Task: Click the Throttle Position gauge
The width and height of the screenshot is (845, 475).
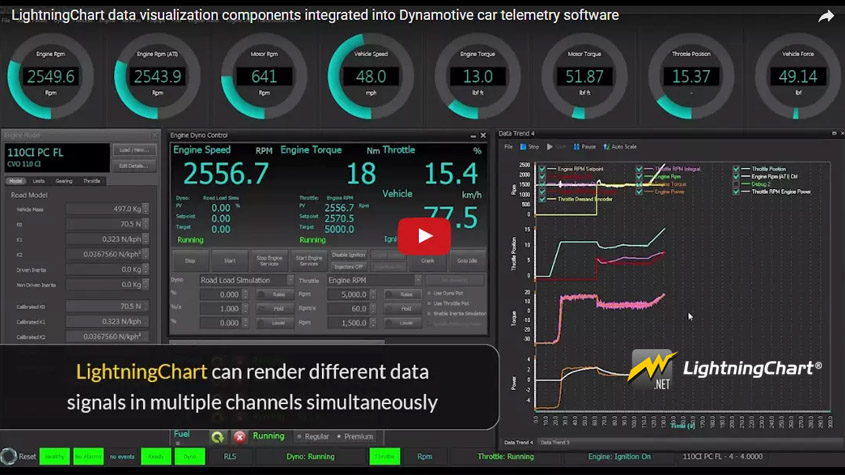Action: (691, 76)
